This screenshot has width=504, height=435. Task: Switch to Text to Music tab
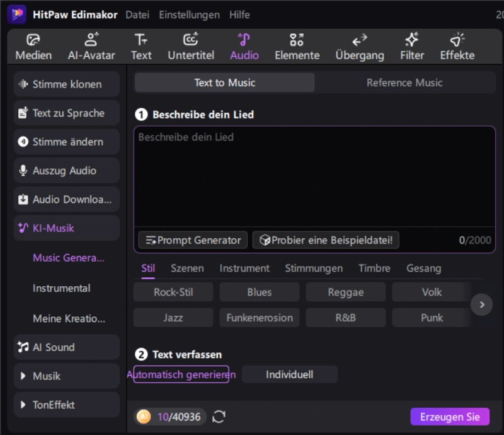pos(225,83)
